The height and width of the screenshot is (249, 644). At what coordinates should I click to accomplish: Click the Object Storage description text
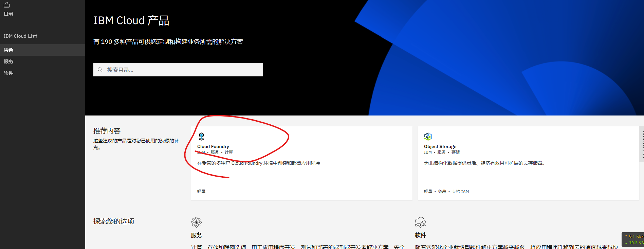pyautogui.click(x=484, y=163)
